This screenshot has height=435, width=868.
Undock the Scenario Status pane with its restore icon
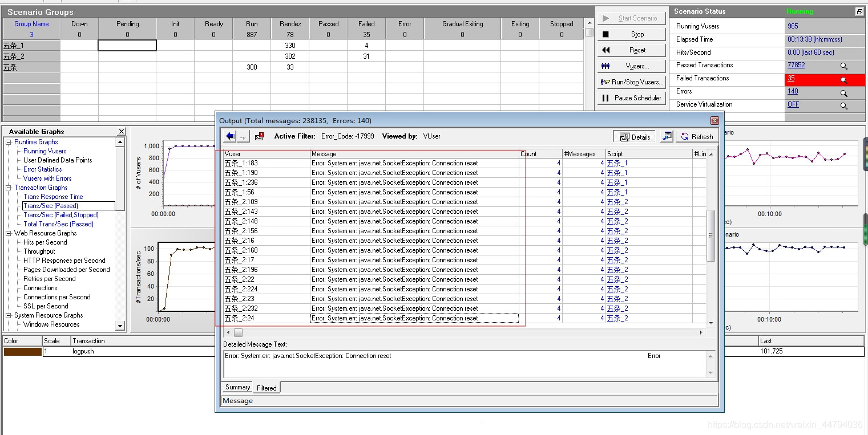(859, 11)
